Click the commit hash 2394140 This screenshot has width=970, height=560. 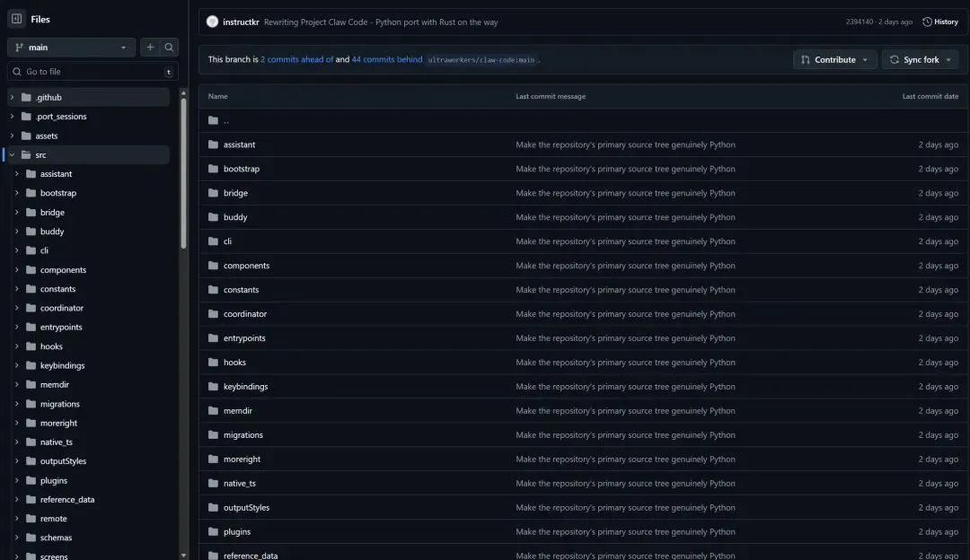pos(860,22)
